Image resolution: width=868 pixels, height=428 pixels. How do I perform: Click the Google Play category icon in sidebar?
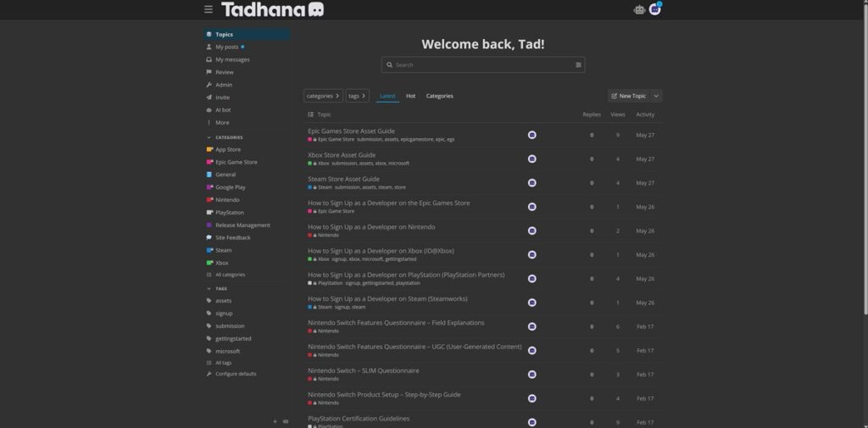[209, 187]
